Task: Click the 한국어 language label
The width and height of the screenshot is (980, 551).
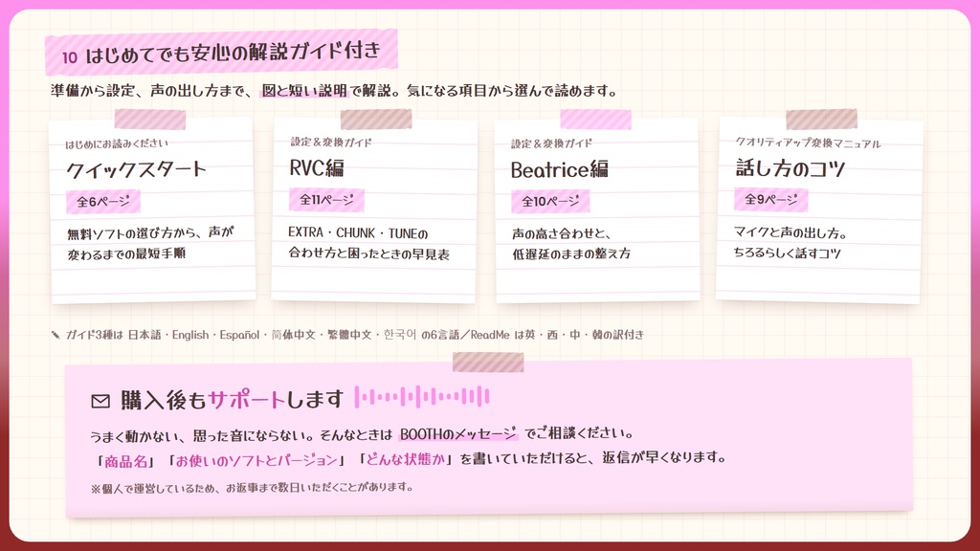Action: pos(399,334)
